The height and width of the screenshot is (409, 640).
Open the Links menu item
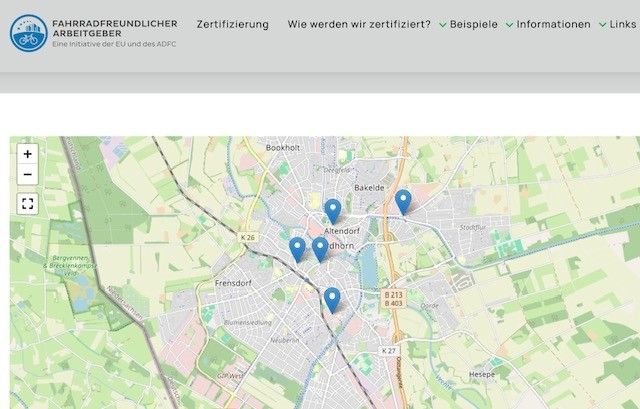pos(622,25)
